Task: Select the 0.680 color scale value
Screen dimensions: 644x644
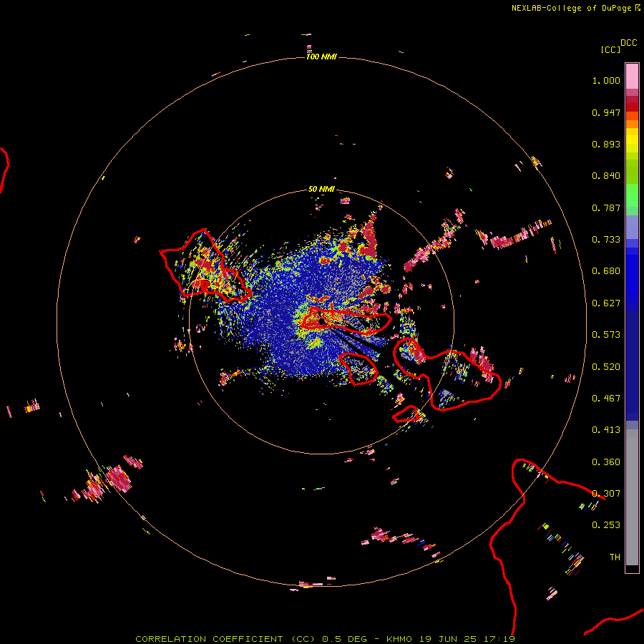Action: pos(606,271)
